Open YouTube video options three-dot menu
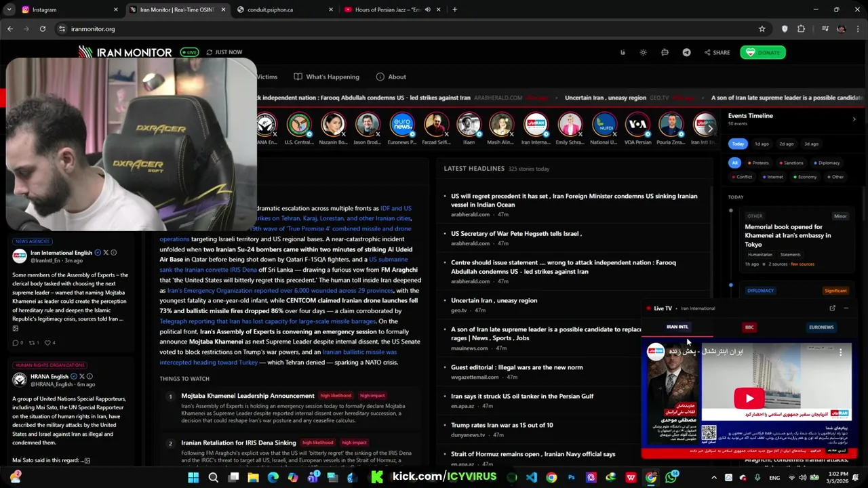 click(x=840, y=352)
